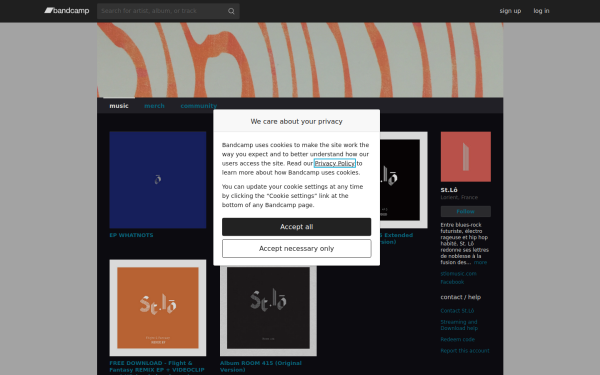The width and height of the screenshot is (600, 375).
Task: Click the orange striped banner image
Action: (x=300, y=60)
